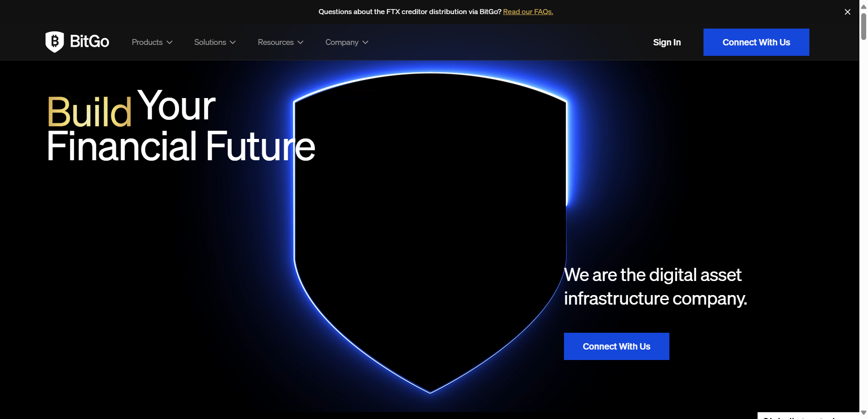
Task: Expand the chevron beside Solutions
Action: tap(233, 42)
